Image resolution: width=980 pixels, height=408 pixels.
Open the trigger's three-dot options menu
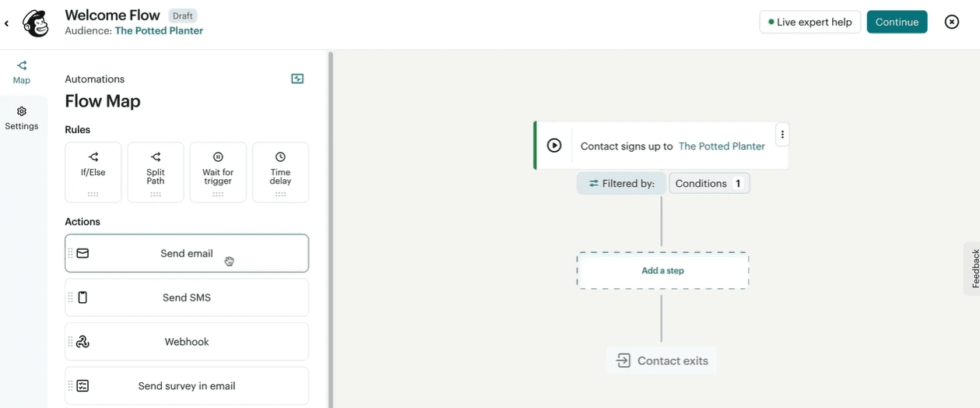782,135
